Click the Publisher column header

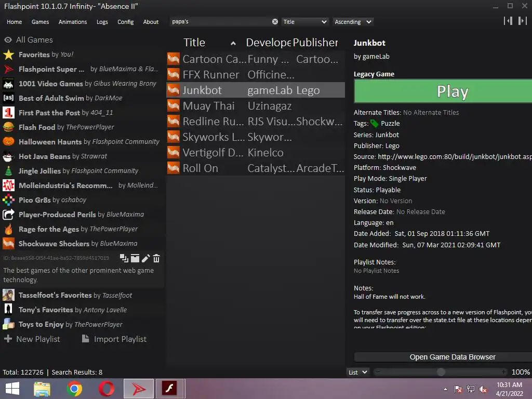click(x=315, y=43)
